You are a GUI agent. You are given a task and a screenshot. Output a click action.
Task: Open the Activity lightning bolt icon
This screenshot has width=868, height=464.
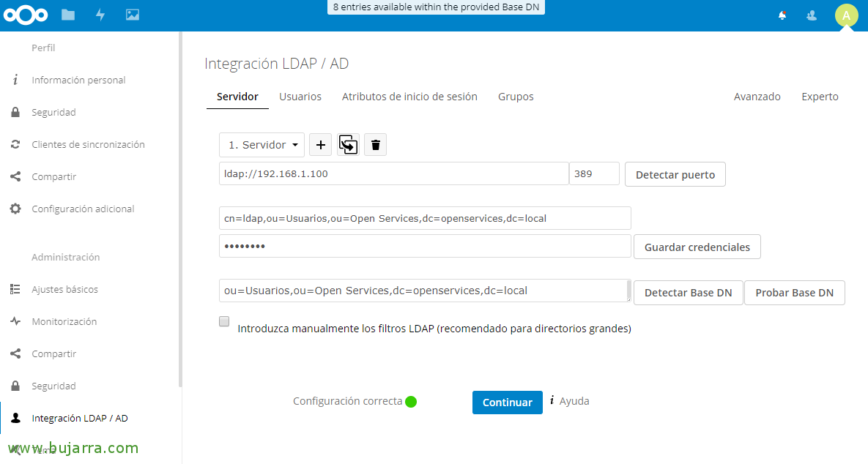point(100,15)
